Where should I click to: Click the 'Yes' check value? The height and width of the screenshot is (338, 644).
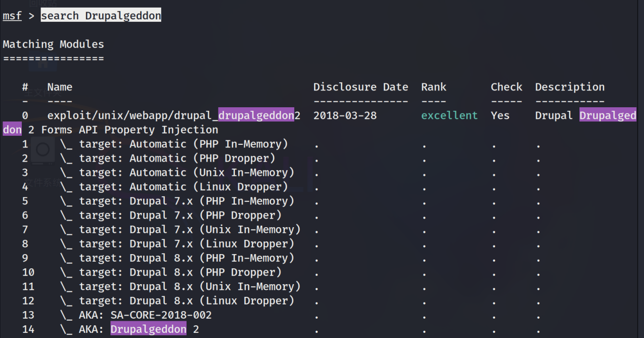[500, 115]
